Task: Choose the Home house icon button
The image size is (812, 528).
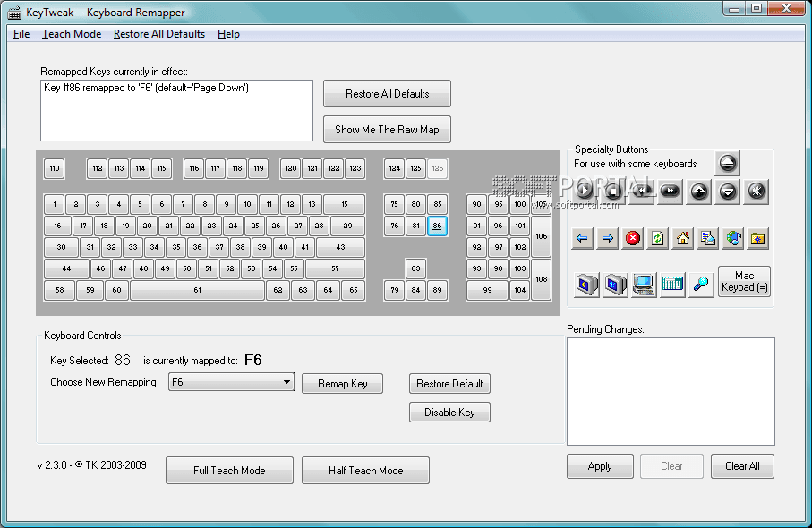Action: click(x=683, y=239)
